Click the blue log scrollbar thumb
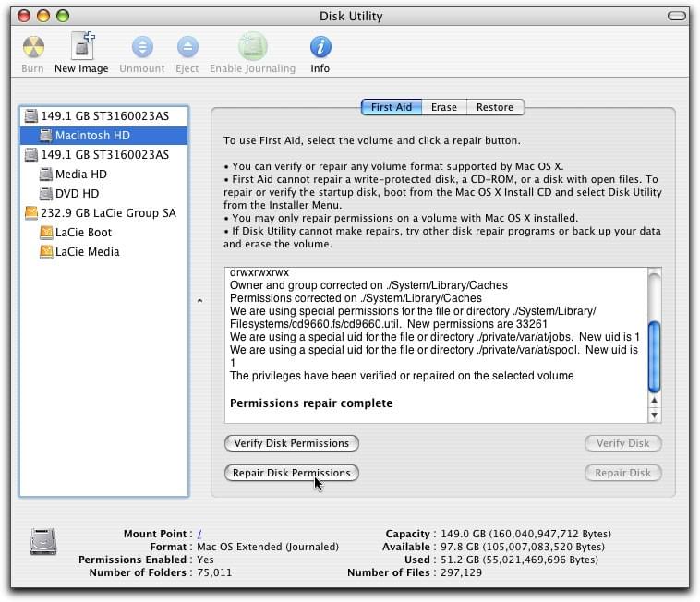 tap(654, 356)
